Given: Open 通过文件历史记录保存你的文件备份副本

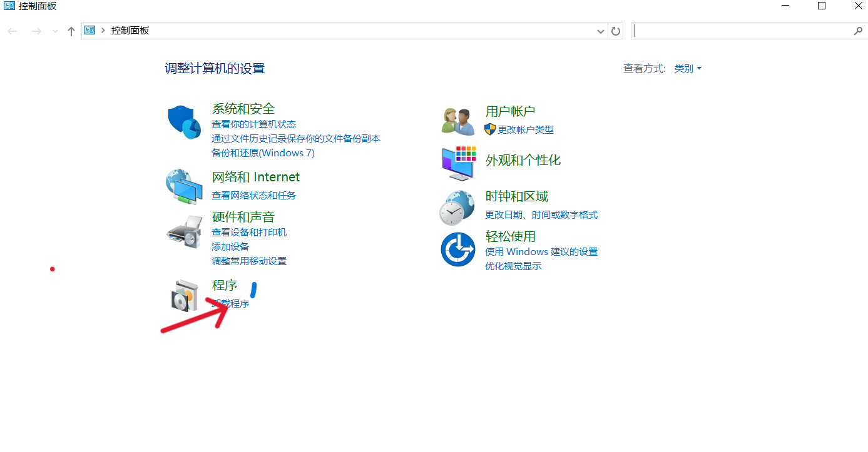Looking at the screenshot, I should click(296, 139).
